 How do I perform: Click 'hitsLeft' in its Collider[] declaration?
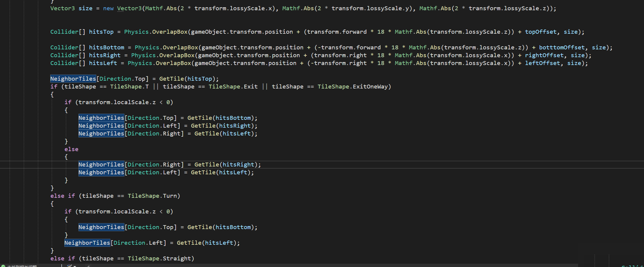coord(103,63)
